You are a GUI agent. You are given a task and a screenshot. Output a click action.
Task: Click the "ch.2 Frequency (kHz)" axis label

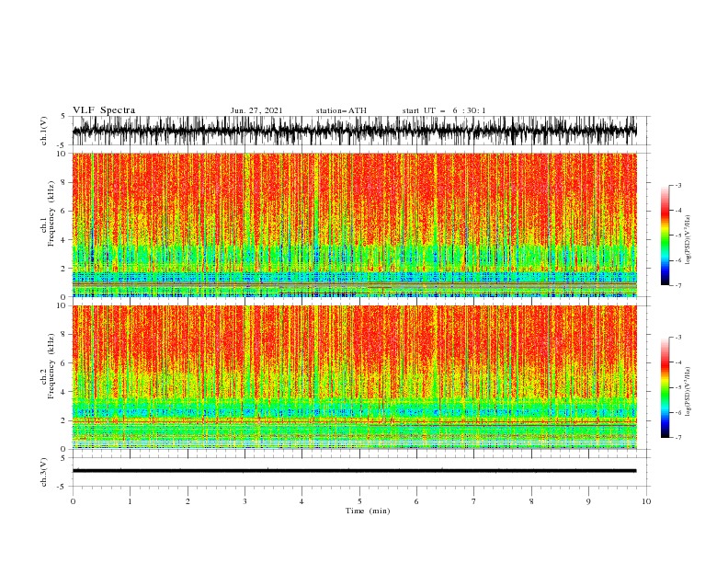pos(48,365)
